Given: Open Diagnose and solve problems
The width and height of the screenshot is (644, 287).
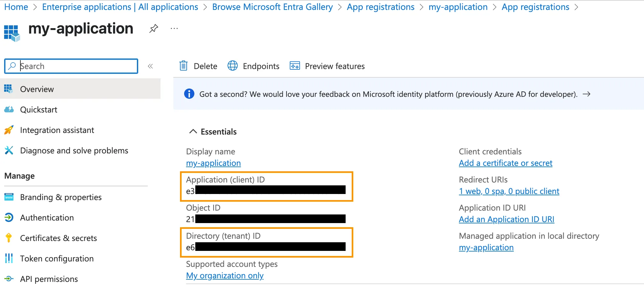Looking at the screenshot, I should tap(74, 151).
